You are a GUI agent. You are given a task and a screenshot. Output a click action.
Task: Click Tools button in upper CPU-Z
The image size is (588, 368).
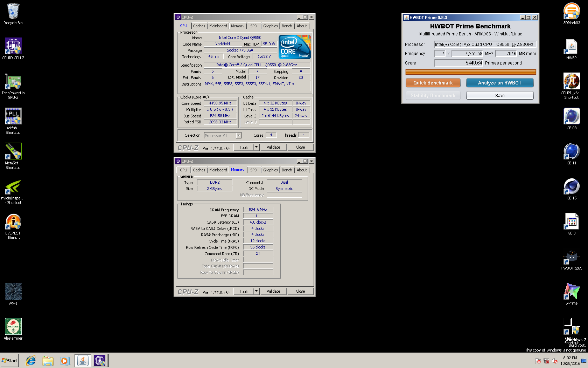tap(244, 147)
